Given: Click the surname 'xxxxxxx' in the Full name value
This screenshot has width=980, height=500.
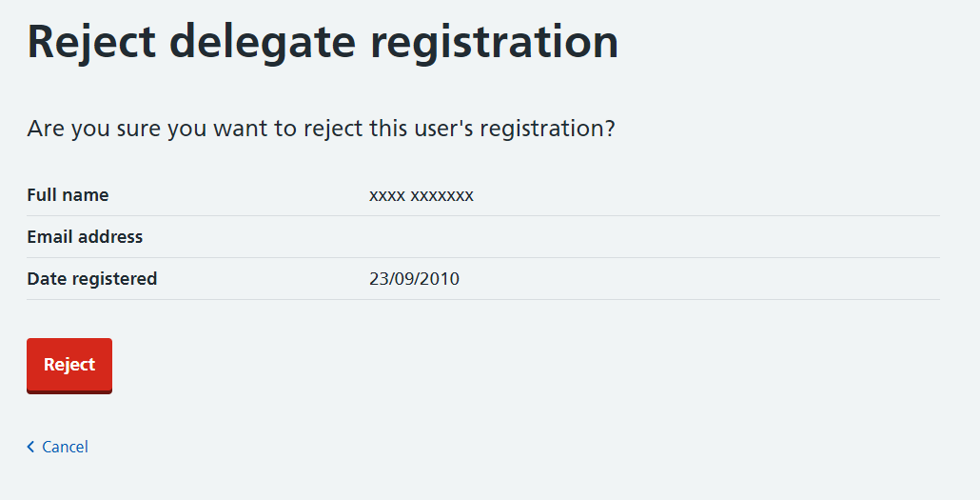Looking at the screenshot, I should click(441, 195).
